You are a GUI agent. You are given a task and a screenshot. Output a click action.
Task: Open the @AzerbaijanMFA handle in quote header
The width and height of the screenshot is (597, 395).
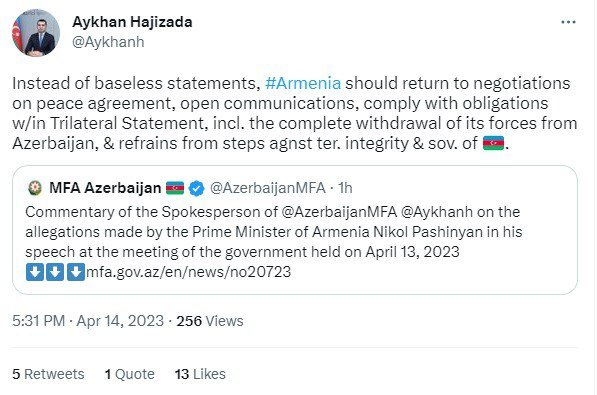pyautogui.click(x=268, y=188)
